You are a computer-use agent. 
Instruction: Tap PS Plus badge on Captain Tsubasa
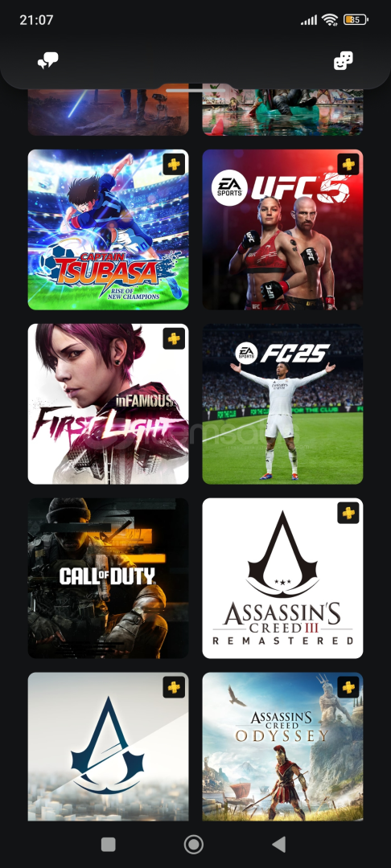click(174, 165)
